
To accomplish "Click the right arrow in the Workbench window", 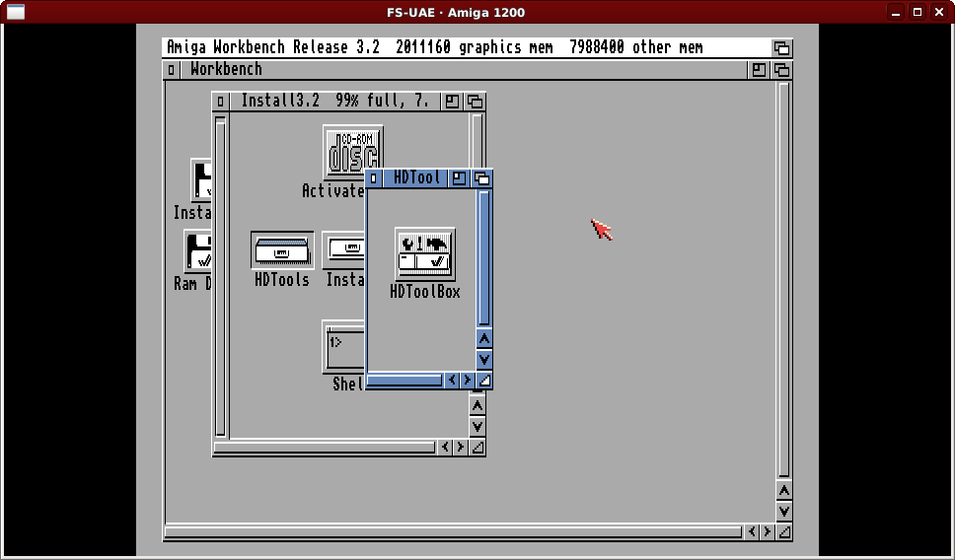I will click(x=767, y=532).
